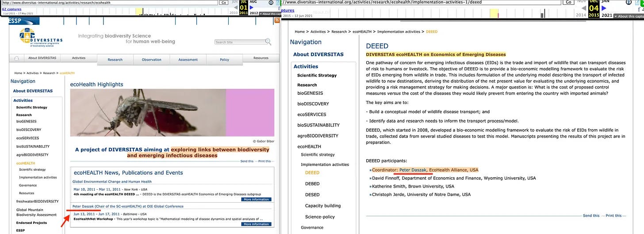Click the Coordinator: Peter Daszak participant line
This screenshot has width=644, height=234.
(x=425, y=170)
